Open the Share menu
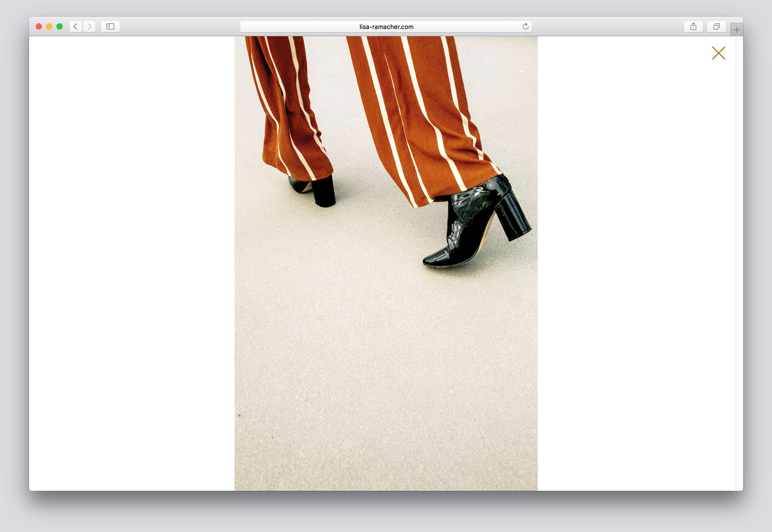This screenshot has width=772, height=532. [693, 27]
